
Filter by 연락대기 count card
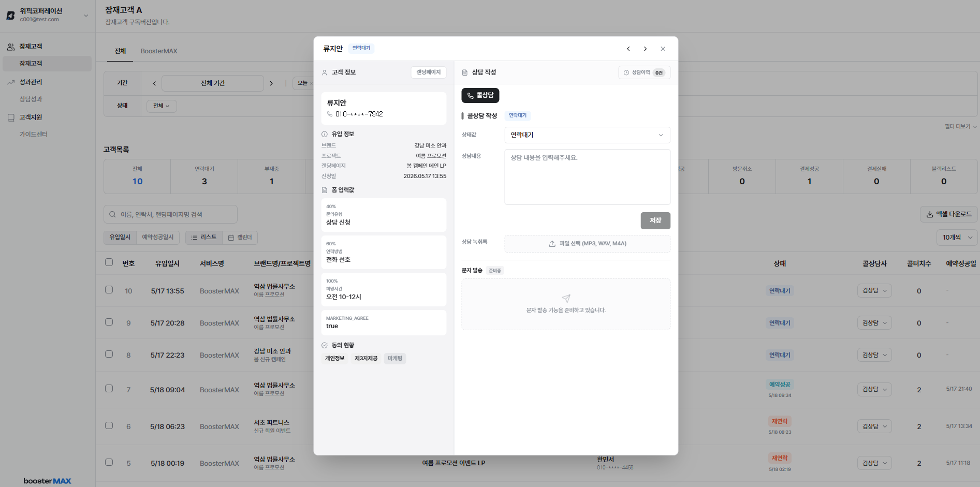coord(204,176)
